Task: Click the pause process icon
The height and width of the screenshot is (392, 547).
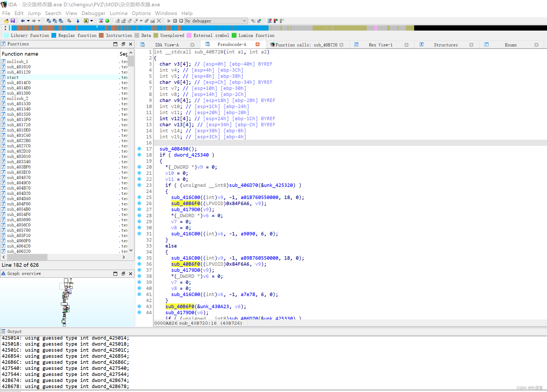Action: (x=175, y=21)
